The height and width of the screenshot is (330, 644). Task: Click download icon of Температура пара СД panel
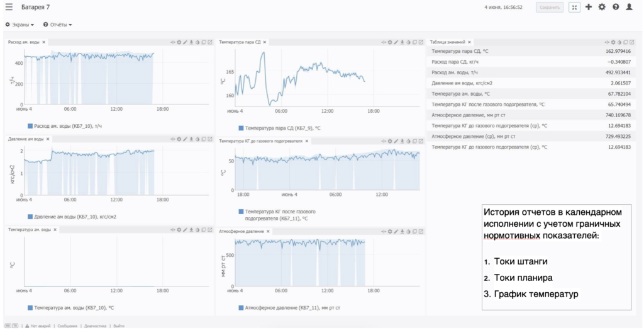pyautogui.click(x=402, y=42)
